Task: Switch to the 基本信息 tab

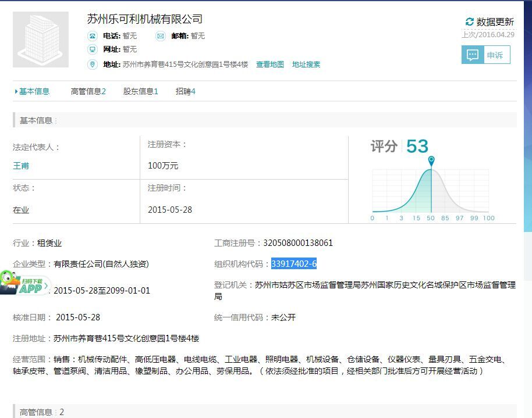Action: [x=34, y=91]
